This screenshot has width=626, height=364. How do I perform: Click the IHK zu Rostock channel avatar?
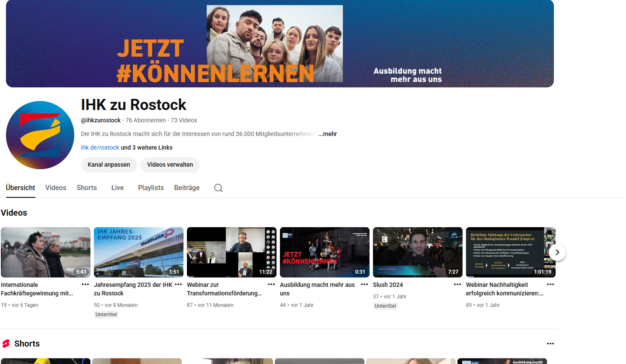[40, 135]
